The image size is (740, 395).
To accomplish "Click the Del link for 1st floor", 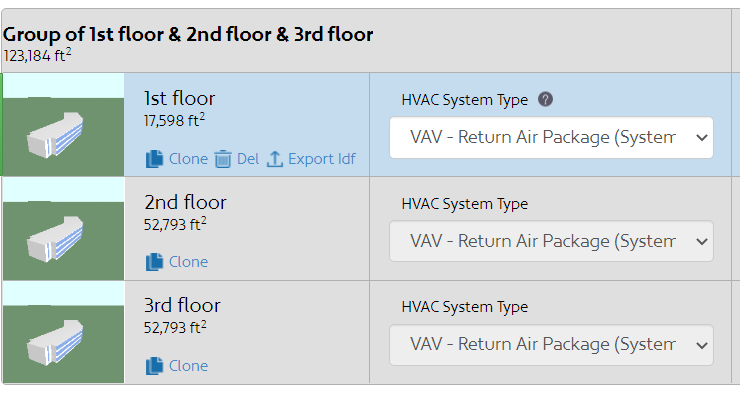I will click(x=248, y=159).
